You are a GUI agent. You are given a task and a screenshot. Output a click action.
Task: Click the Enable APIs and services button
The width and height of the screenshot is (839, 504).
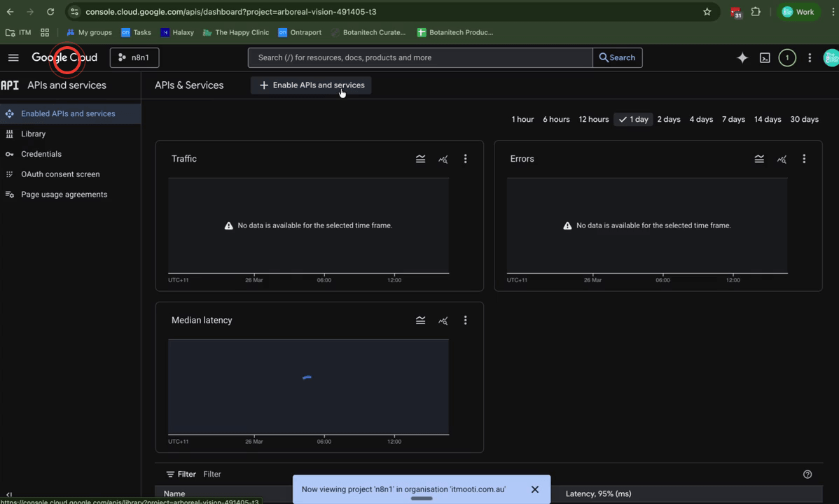click(310, 85)
